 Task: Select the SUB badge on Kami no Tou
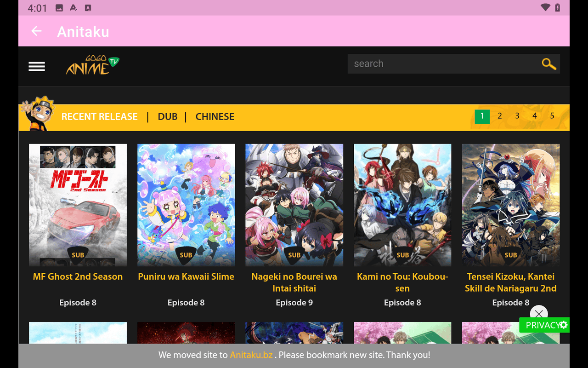point(402,254)
